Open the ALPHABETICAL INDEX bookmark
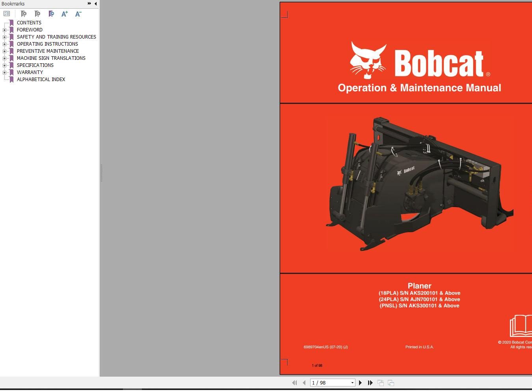532x392 pixels. coord(41,79)
